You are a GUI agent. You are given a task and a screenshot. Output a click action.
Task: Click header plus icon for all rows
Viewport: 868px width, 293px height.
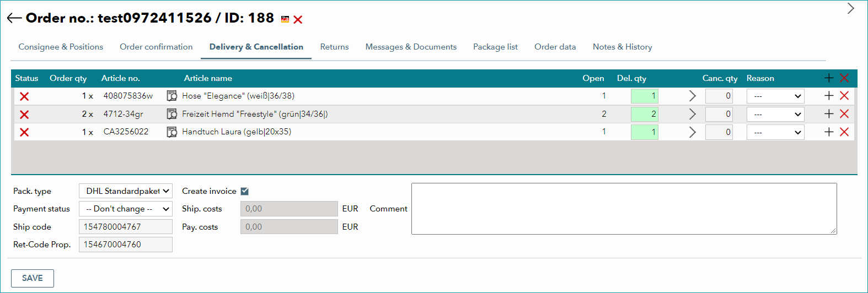tap(829, 78)
